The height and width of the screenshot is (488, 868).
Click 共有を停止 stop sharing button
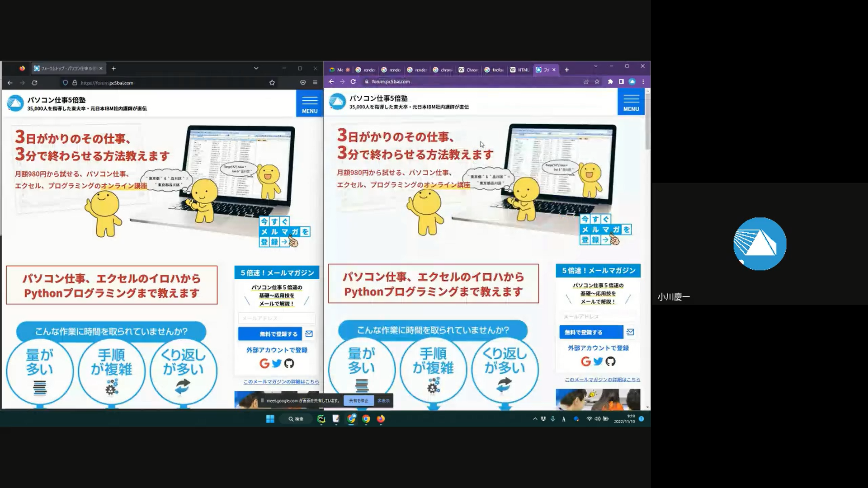[x=358, y=400]
